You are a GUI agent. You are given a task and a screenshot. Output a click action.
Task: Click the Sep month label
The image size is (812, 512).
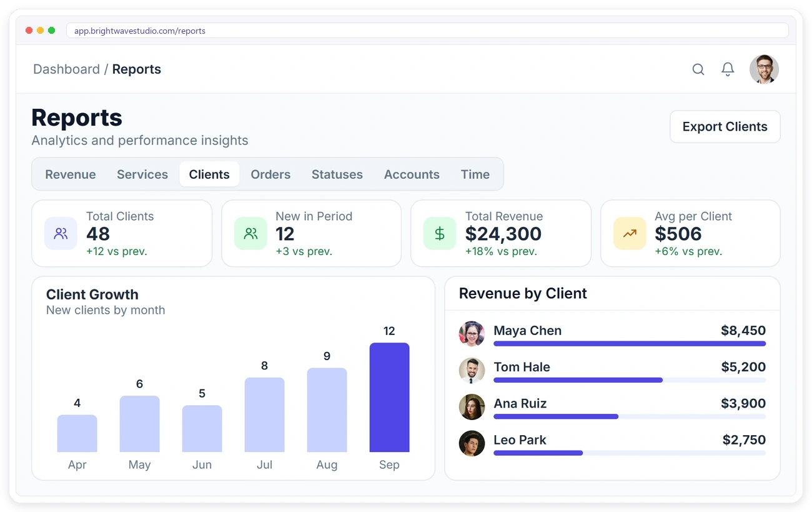tap(389, 464)
